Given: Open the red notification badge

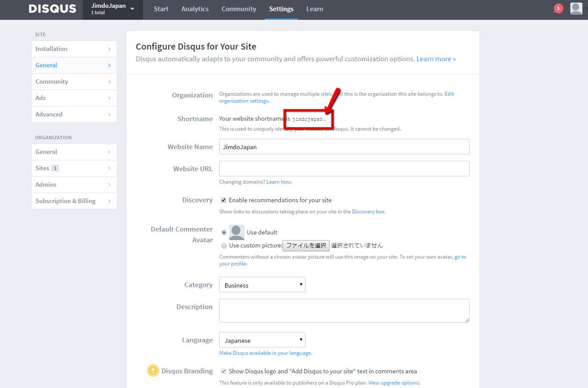Looking at the screenshot, I should (x=558, y=8).
